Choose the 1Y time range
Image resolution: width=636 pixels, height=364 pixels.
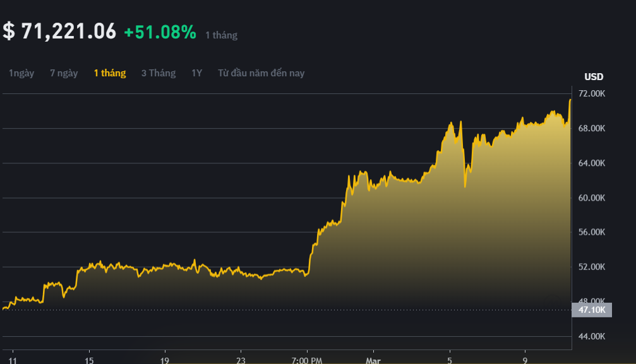tap(196, 73)
